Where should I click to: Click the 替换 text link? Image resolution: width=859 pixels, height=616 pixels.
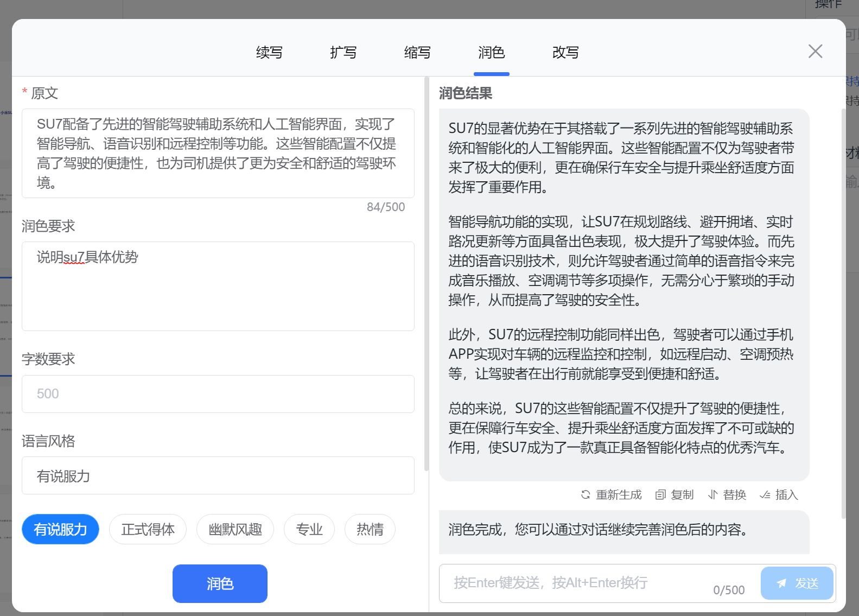click(735, 494)
